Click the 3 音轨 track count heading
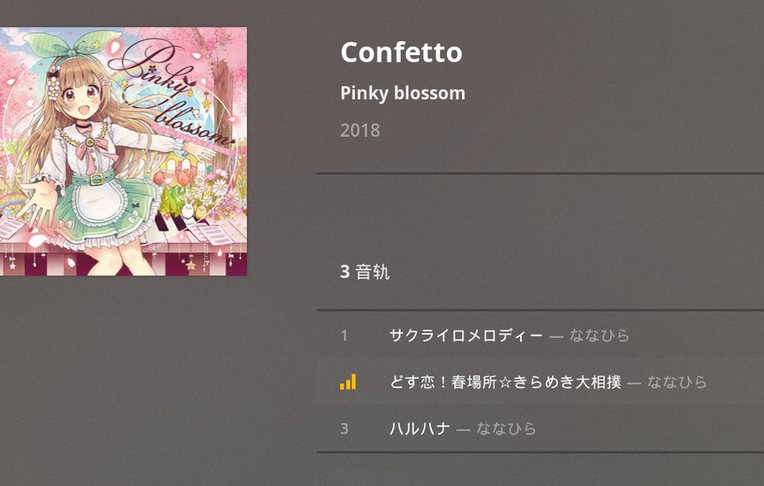764x486 pixels. [x=365, y=271]
